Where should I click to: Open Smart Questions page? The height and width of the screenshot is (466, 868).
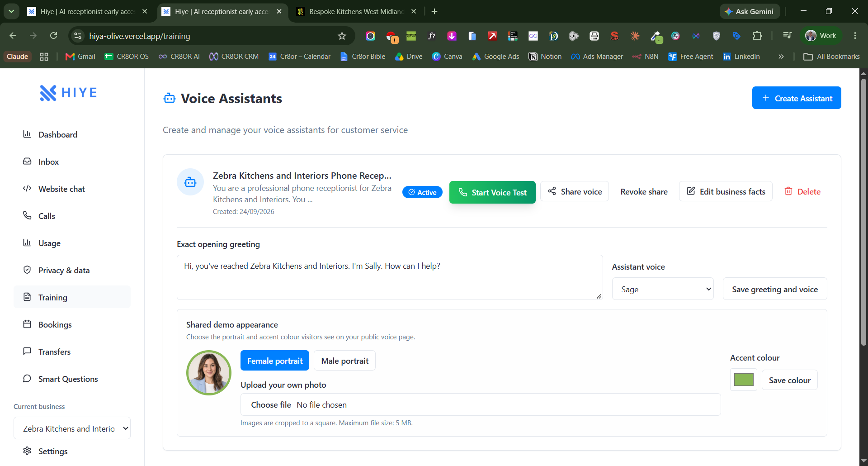[72, 379]
